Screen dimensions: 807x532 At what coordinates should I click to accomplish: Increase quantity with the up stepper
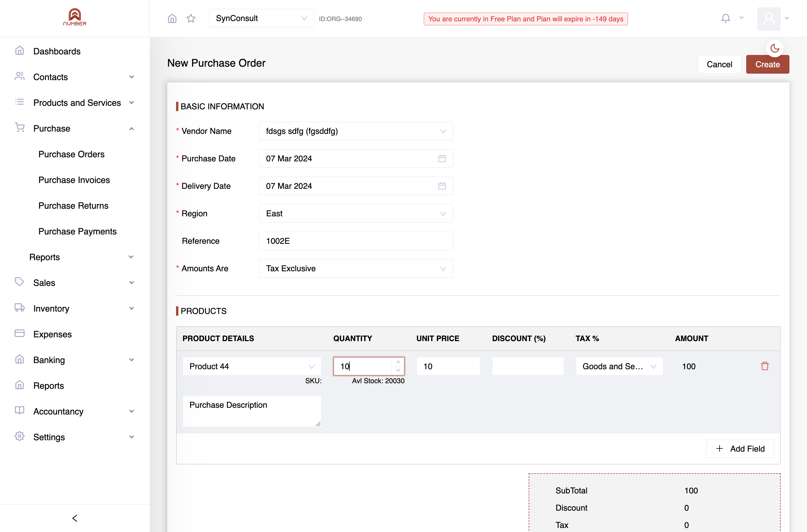[x=398, y=362]
